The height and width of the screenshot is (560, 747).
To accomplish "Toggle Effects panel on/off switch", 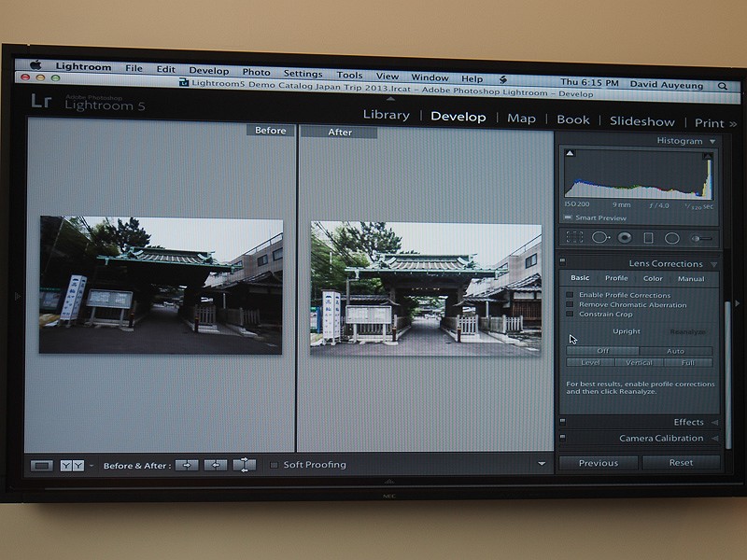I will (563, 422).
